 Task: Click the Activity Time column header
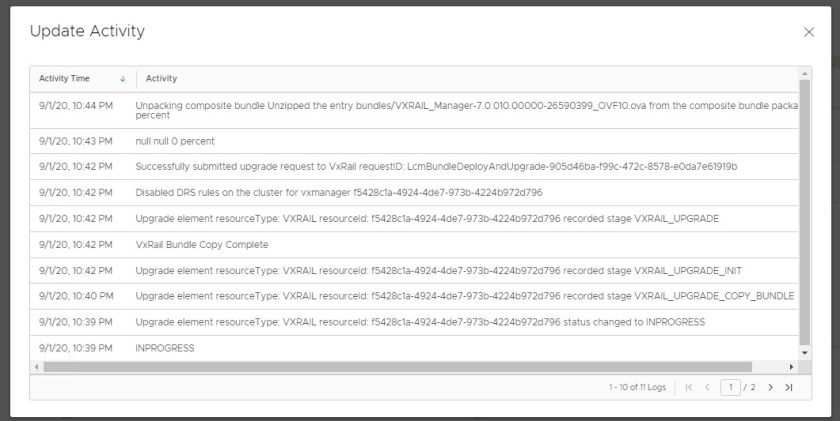65,79
